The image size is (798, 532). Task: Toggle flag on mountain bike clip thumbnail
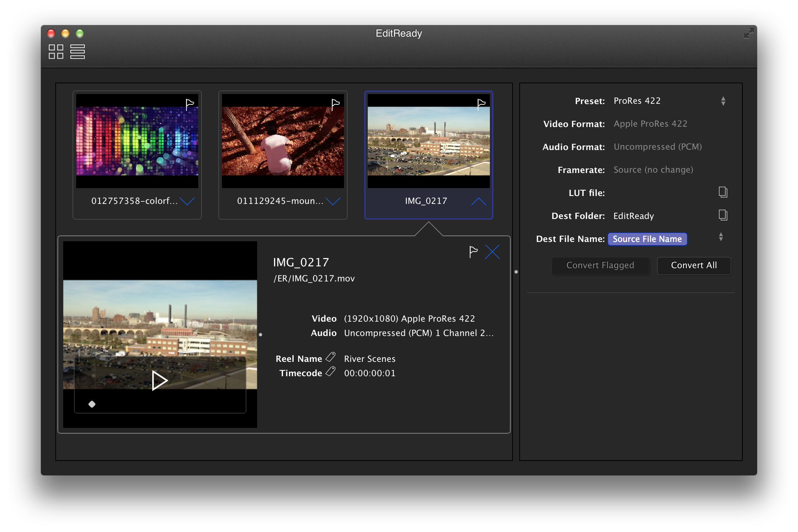coord(335,104)
